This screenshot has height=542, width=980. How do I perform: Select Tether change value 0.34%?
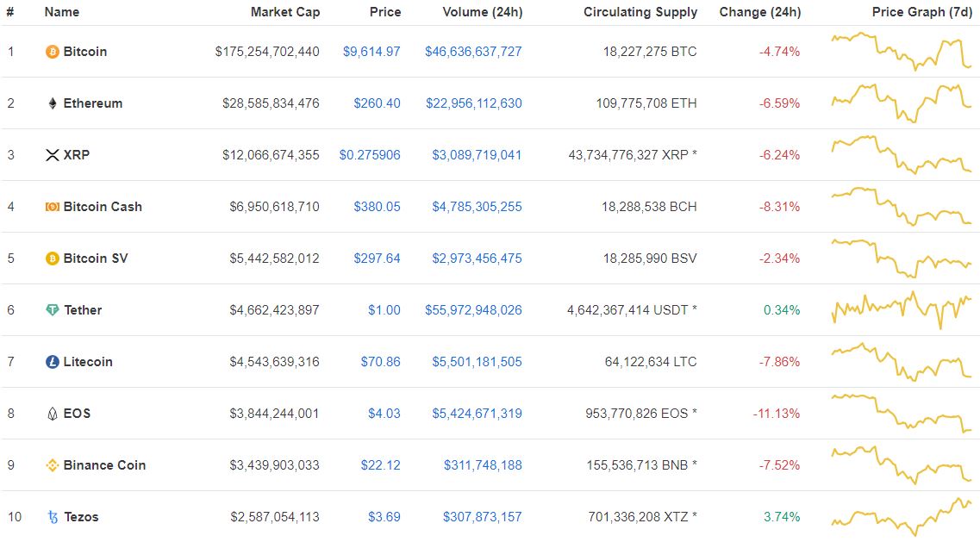pyautogui.click(x=782, y=310)
